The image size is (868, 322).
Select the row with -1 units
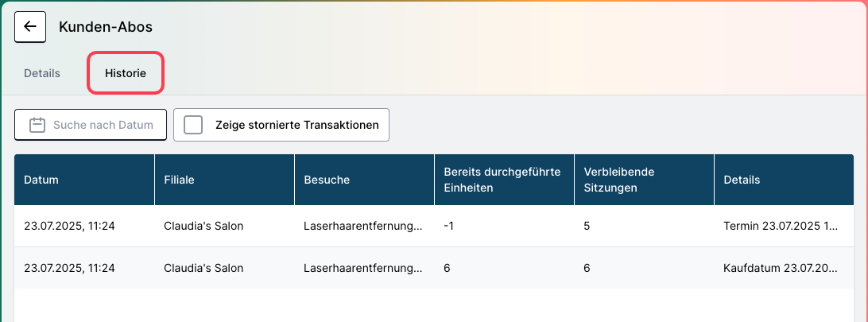[x=434, y=226]
